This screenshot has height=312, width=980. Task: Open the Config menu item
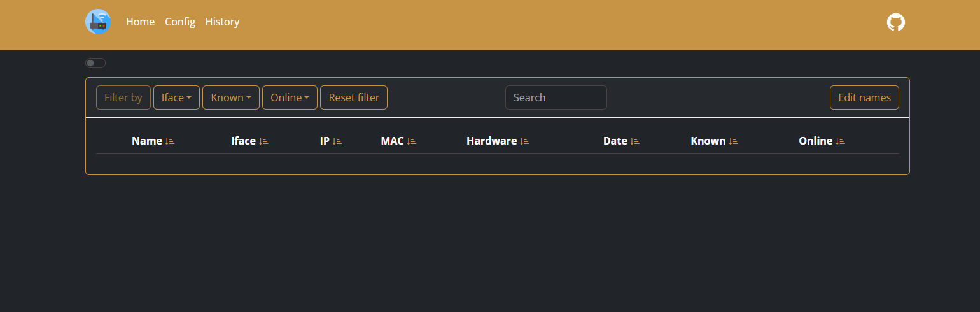point(180,22)
